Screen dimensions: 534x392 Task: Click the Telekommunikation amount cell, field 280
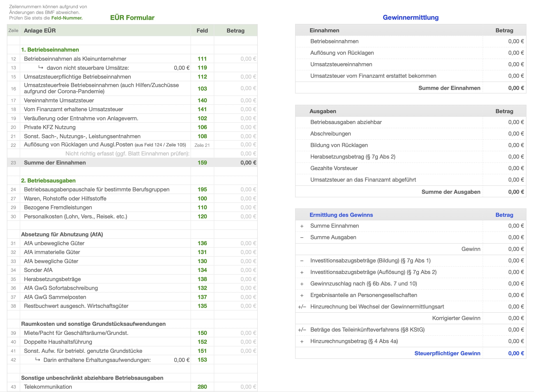pyautogui.click(x=248, y=387)
